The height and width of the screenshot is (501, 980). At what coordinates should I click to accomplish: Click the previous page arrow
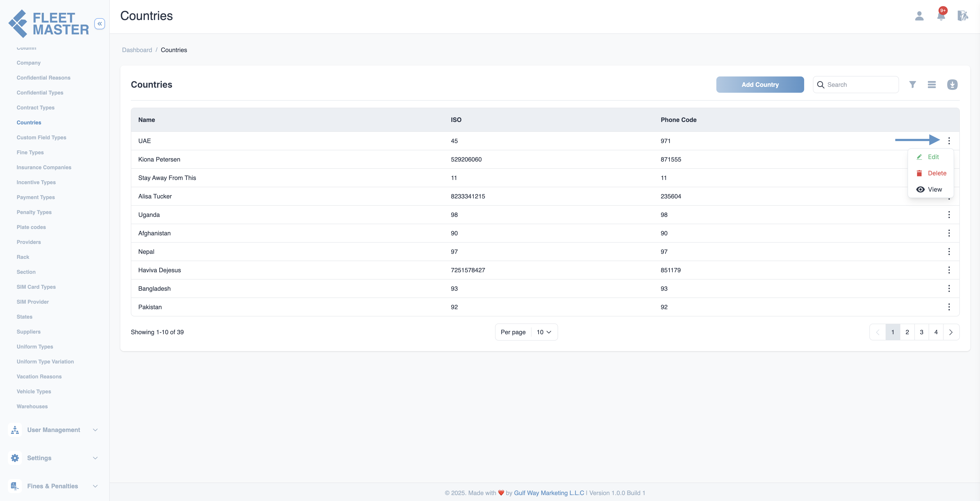(878, 332)
